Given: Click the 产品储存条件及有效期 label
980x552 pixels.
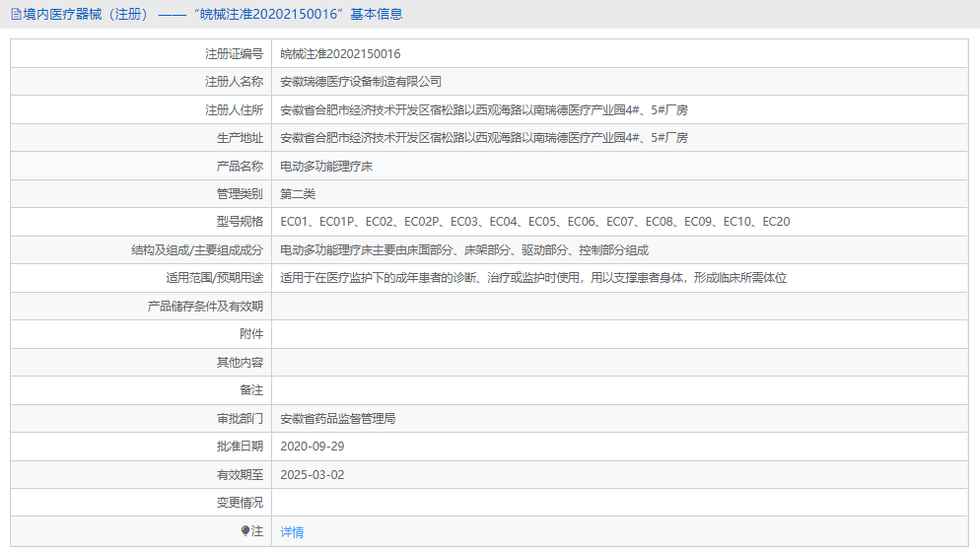Looking at the screenshot, I should [x=206, y=307].
